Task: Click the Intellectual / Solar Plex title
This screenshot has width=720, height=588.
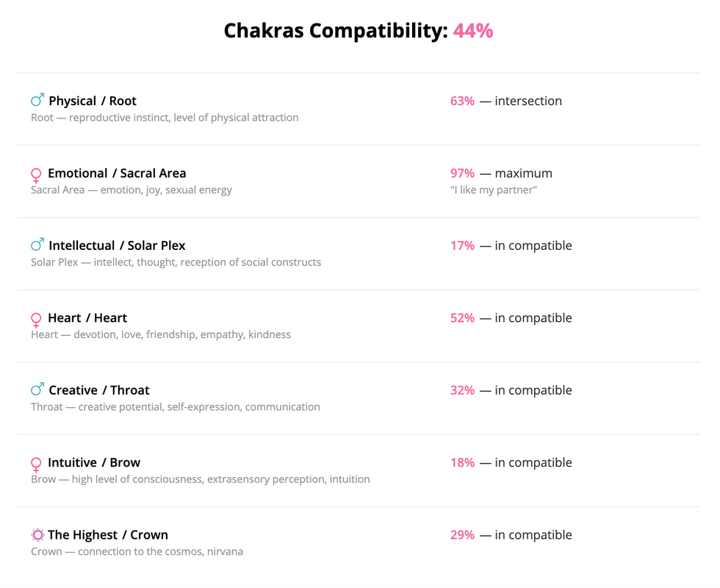Action: pyautogui.click(x=117, y=245)
